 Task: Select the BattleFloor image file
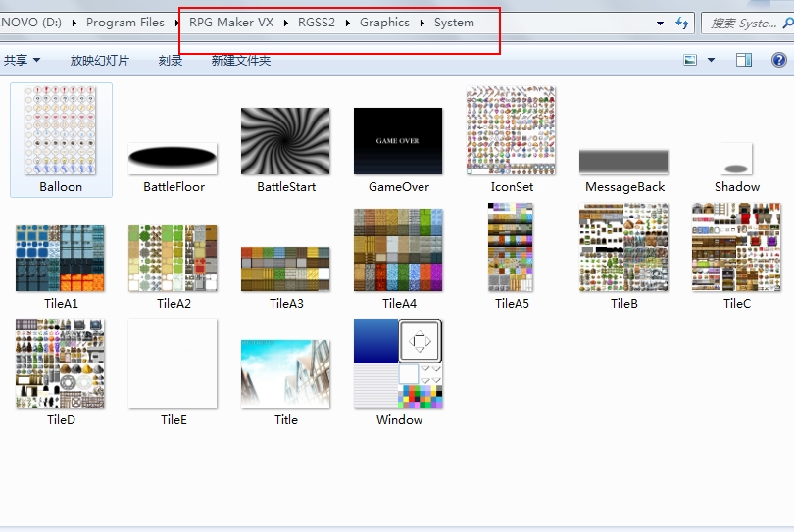173,159
